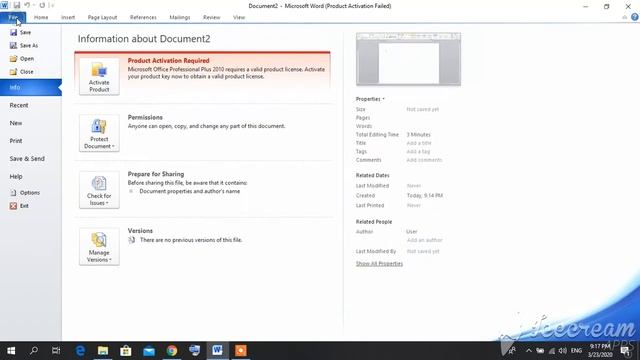
Task: Click the Help question mark icon
Action: point(634,17)
